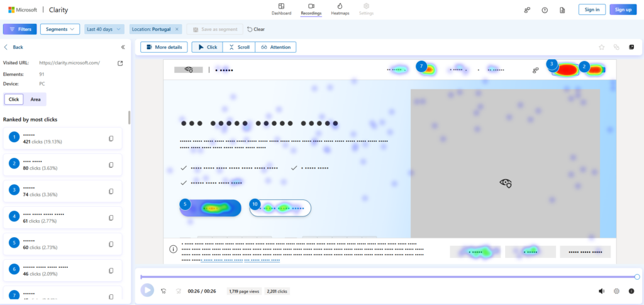644x305 pixels.
Task: Switch to the Heatmaps tab
Action: [x=340, y=9]
